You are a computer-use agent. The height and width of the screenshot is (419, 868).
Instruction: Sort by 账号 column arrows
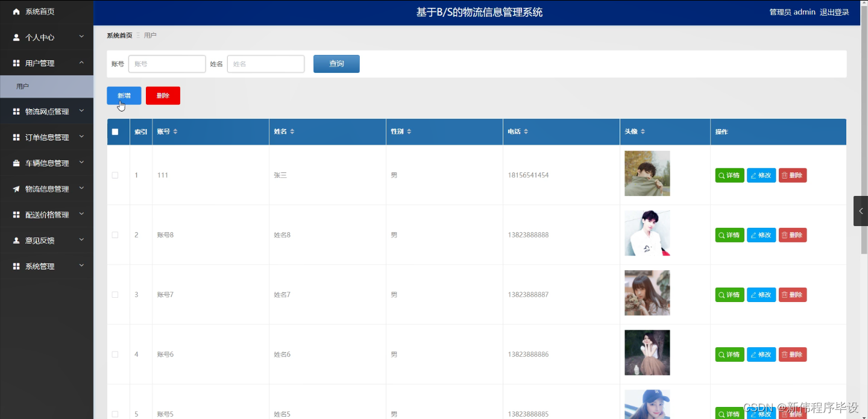pos(175,131)
